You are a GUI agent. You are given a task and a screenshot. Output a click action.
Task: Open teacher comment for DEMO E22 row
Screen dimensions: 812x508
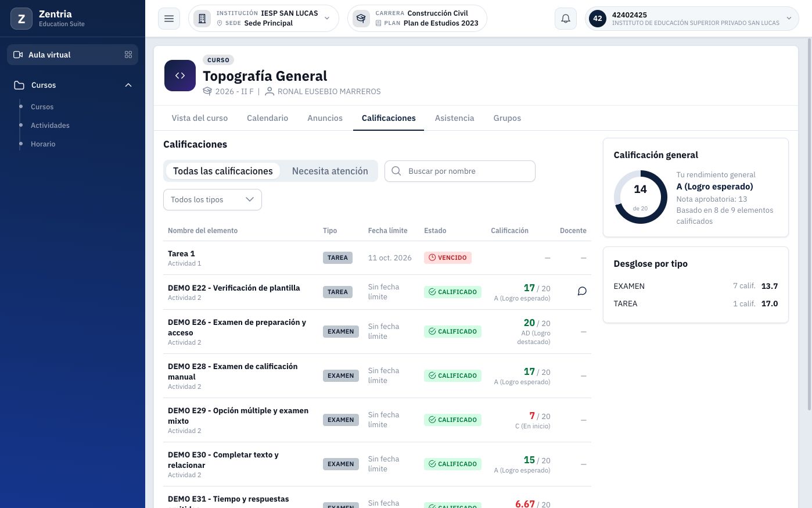click(582, 291)
